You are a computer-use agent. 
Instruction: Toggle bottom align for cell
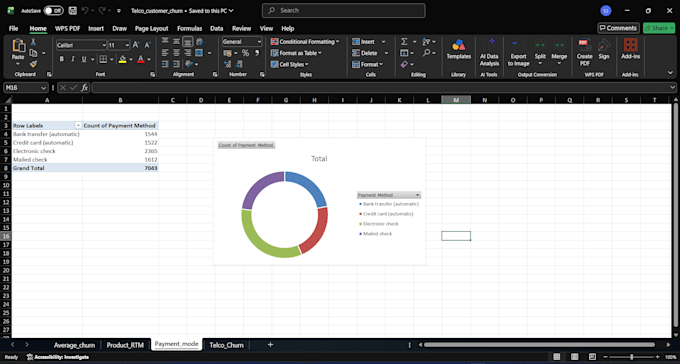click(x=187, y=42)
